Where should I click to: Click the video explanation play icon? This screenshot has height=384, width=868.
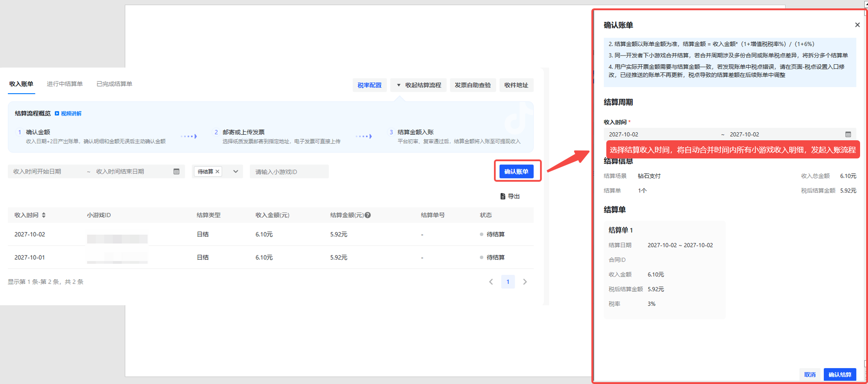(57, 114)
